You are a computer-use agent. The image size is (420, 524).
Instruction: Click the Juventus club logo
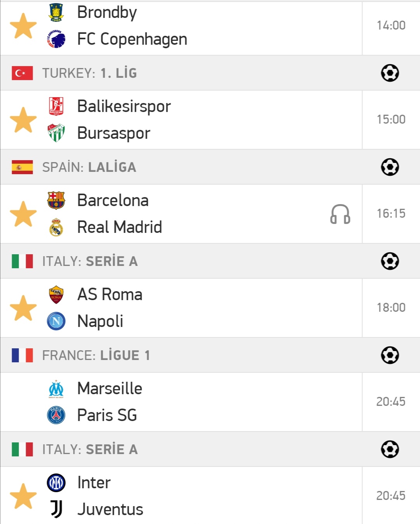point(56,509)
